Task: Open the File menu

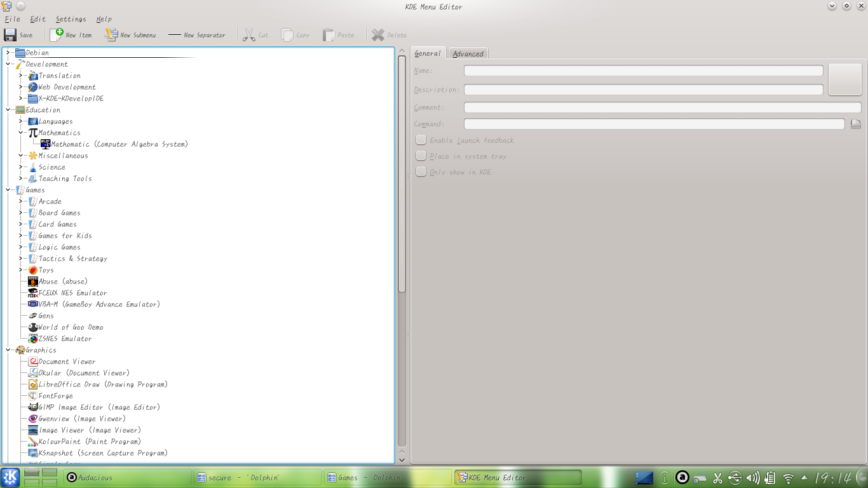Action: tap(12, 19)
